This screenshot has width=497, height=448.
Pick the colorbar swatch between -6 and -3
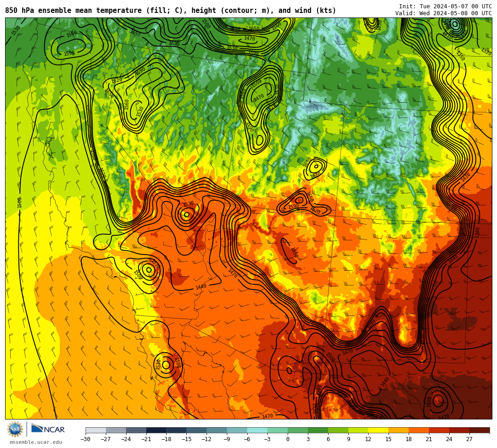pyautogui.click(x=257, y=430)
